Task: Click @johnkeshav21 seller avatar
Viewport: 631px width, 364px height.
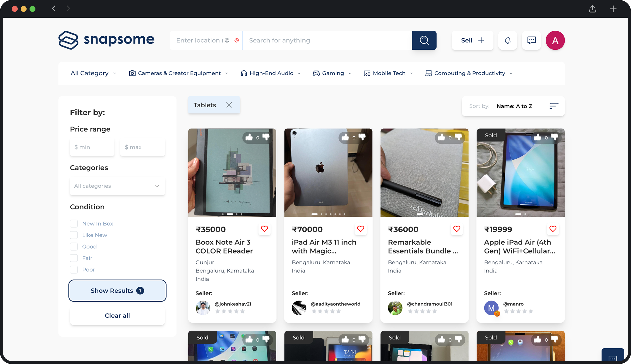Action: pyautogui.click(x=203, y=308)
